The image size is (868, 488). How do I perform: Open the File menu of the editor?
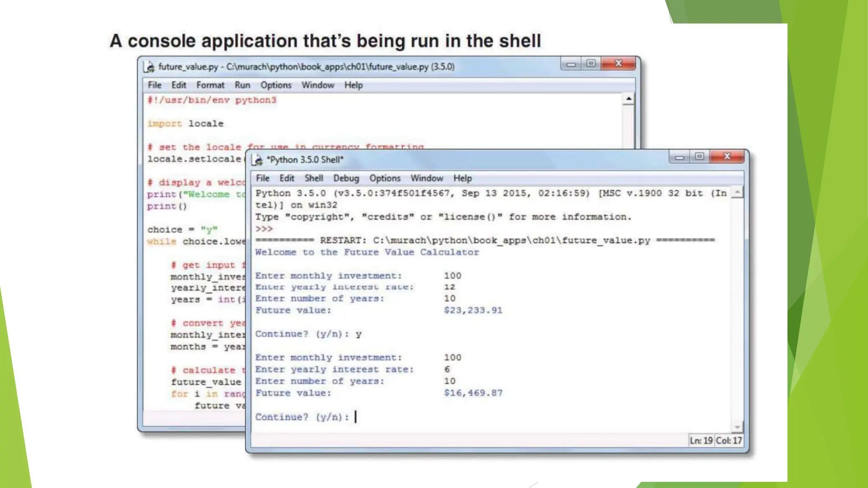click(154, 85)
